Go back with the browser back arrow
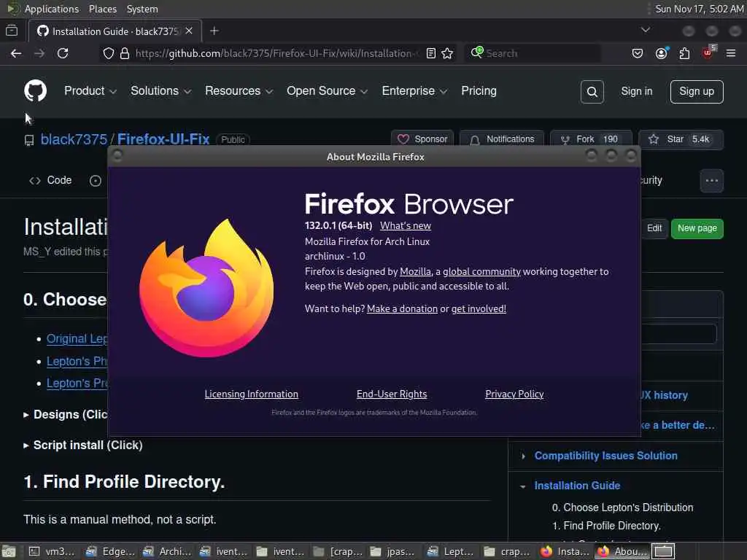 coord(16,53)
